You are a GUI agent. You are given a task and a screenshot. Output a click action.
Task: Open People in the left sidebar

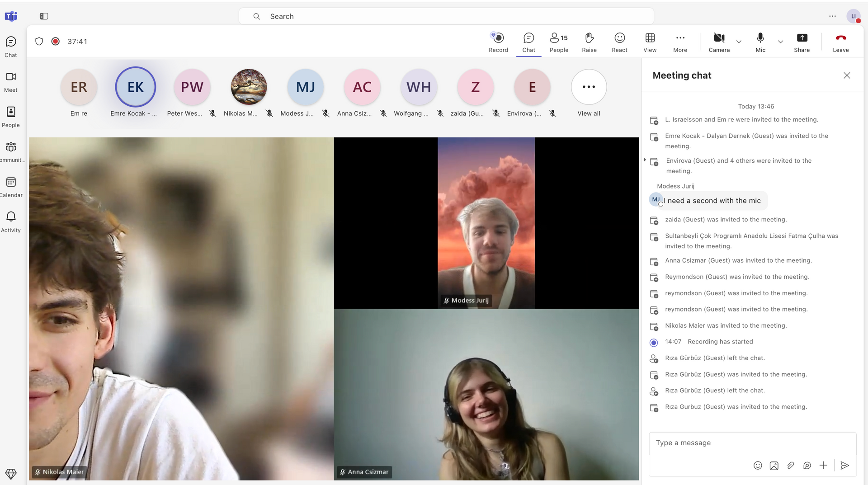11,117
